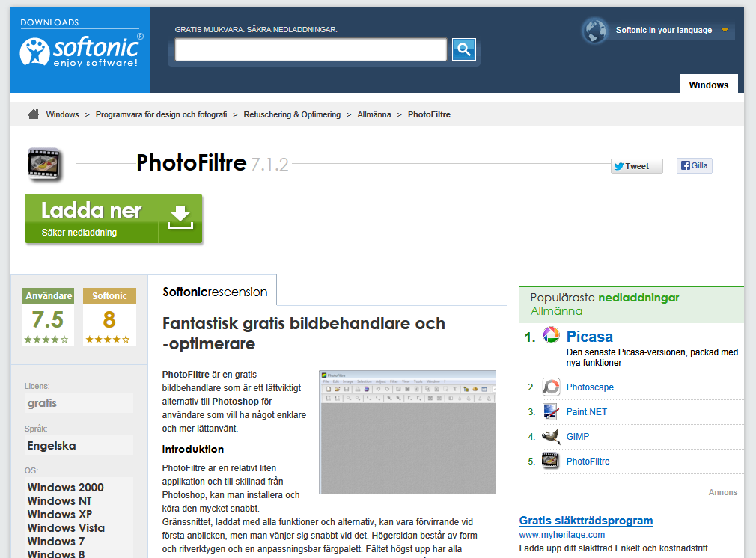Click the "Introduktion" section heading
The image size is (756, 558).
[x=193, y=449]
